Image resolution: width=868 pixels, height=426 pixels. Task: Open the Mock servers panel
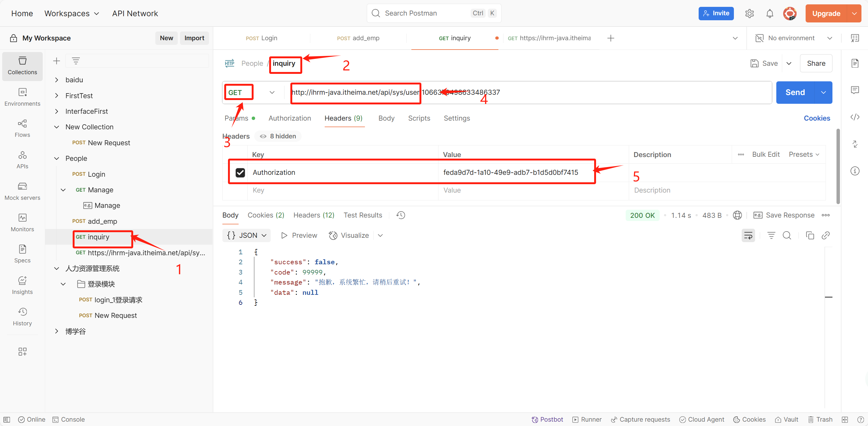click(22, 191)
